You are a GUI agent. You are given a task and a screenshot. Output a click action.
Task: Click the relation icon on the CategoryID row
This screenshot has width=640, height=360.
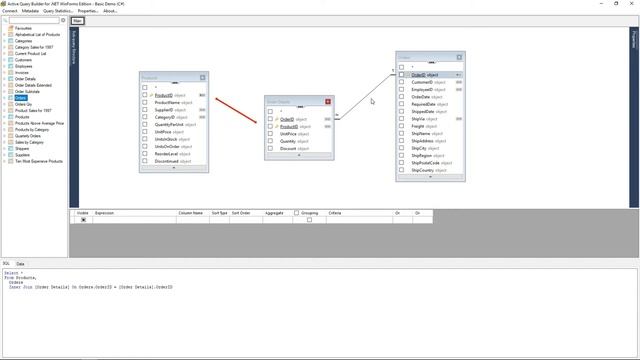tap(202, 117)
